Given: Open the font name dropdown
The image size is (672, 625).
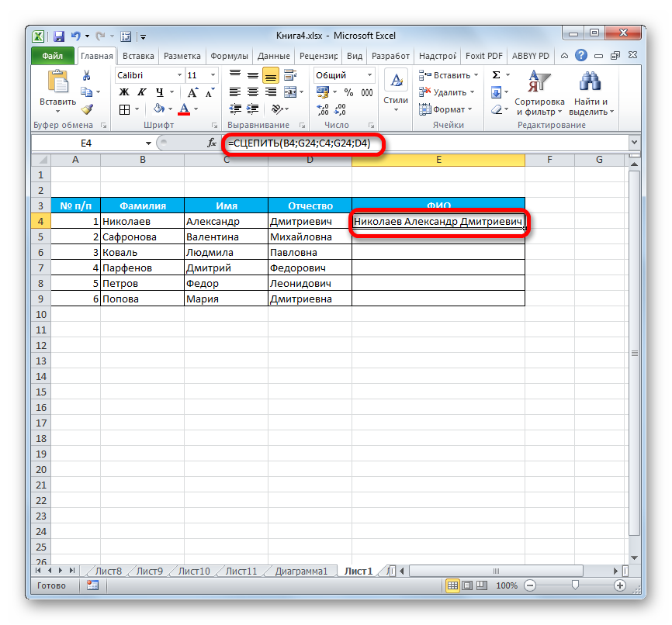Looking at the screenshot, I should 178,75.
